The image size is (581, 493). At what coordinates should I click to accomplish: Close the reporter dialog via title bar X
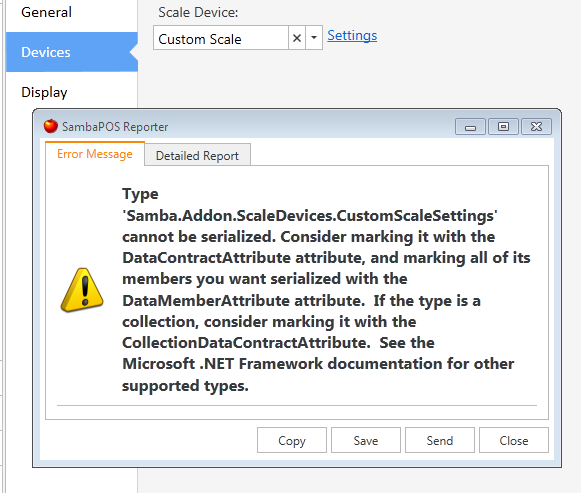(536, 127)
